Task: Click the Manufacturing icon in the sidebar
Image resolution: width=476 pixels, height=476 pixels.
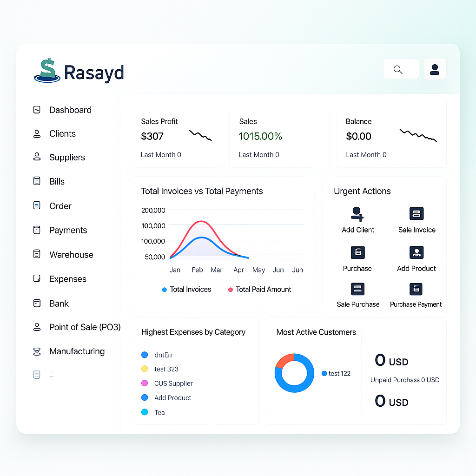Action: tap(37, 351)
